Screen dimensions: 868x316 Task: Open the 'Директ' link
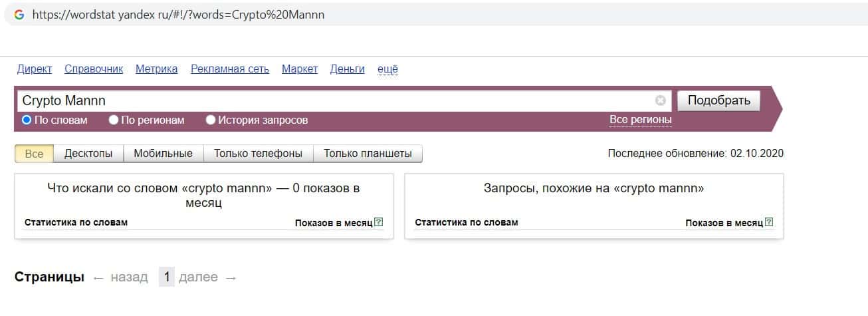click(x=35, y=69)
